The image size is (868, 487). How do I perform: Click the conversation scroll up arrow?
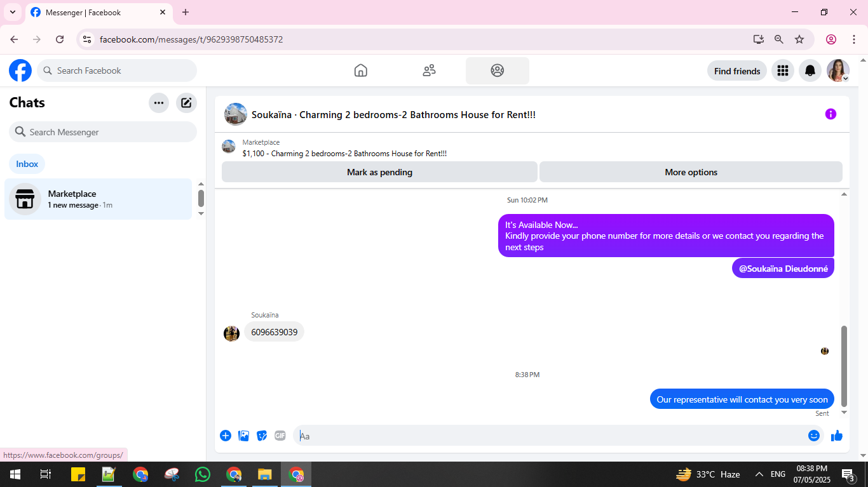[844, 194]
